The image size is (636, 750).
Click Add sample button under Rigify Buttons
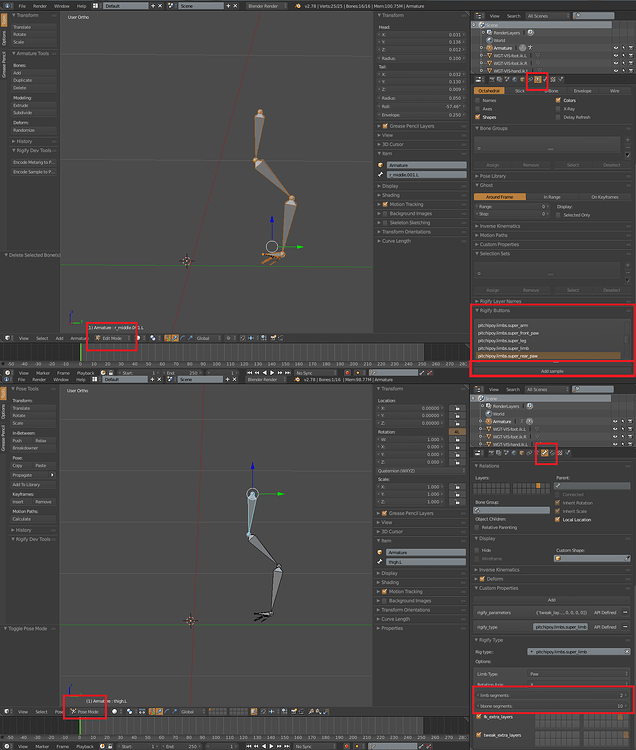click(x=552, y=371)
